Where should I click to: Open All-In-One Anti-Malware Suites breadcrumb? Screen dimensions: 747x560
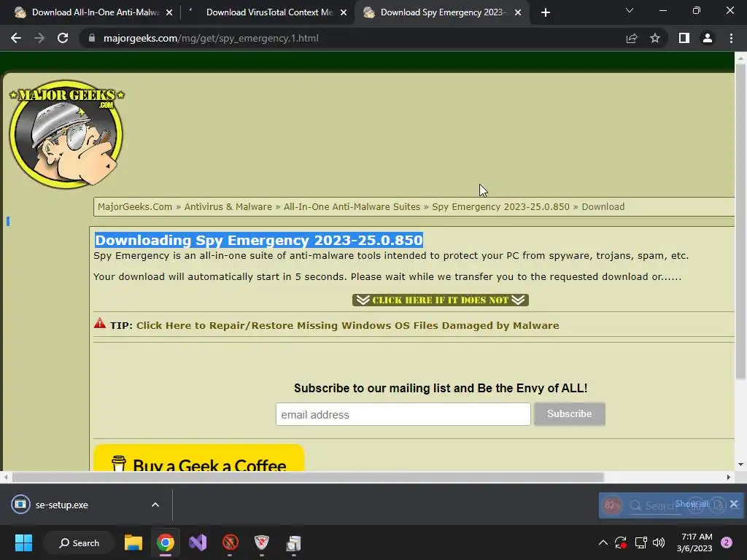coord(352,206)
